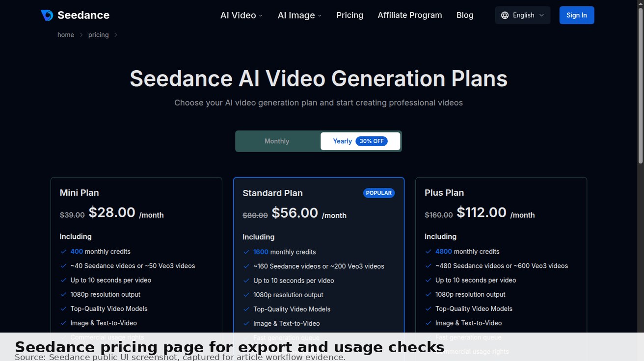Image resolution: width=644 pixels, height=361 pixels.
Task: Click the pricing breadcrumb link
Action: point(99,35)
